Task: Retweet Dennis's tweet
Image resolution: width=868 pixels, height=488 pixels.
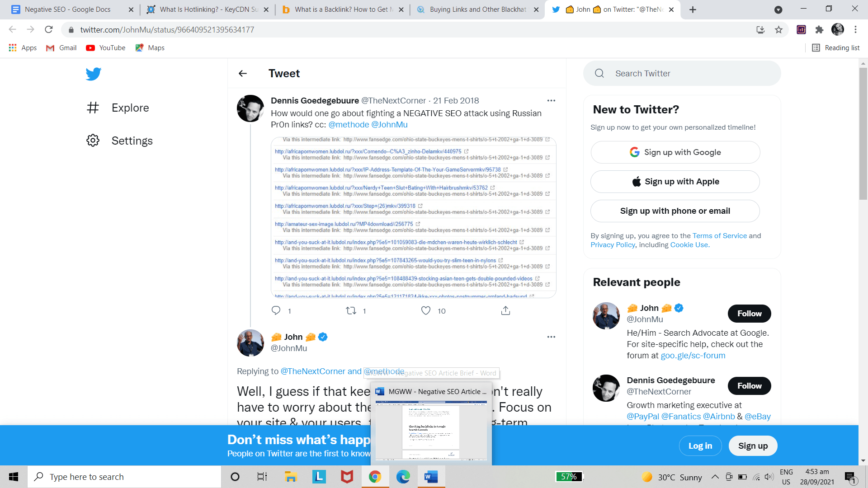Action: [x=351, y=310]
